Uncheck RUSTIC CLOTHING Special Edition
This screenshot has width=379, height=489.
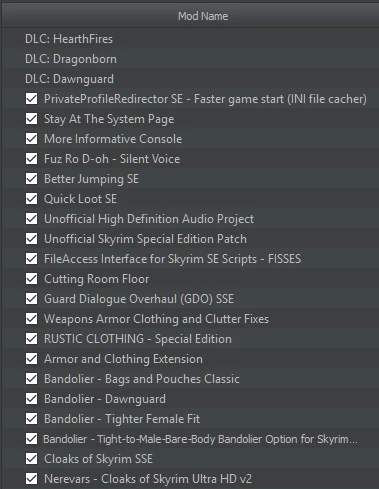tap(32, 339)
